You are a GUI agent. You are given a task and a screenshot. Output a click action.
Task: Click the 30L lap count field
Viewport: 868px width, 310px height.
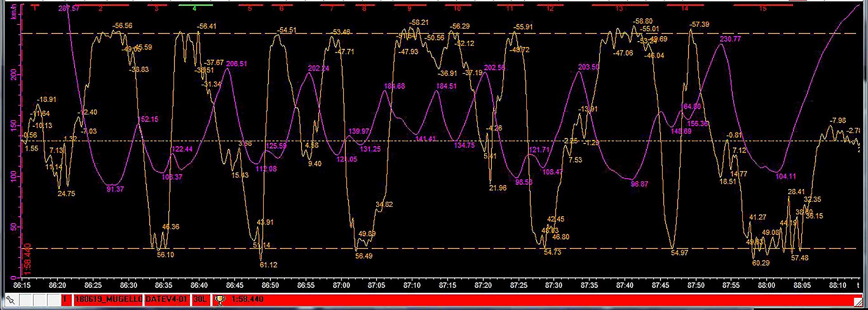click(x=200, y=300)
